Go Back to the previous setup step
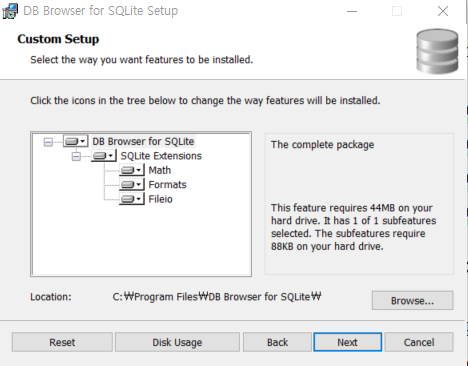Screen dimensions: 468x366 coord(277,342)
